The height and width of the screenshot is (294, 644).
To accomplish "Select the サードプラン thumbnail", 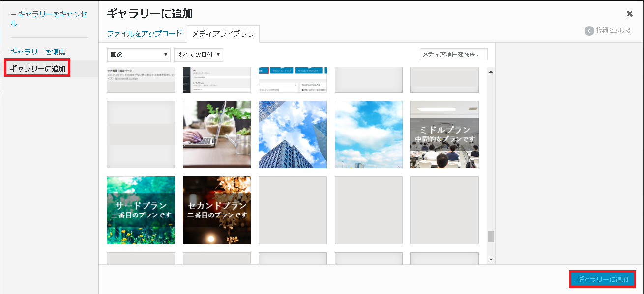I will (x=141, y=210).
